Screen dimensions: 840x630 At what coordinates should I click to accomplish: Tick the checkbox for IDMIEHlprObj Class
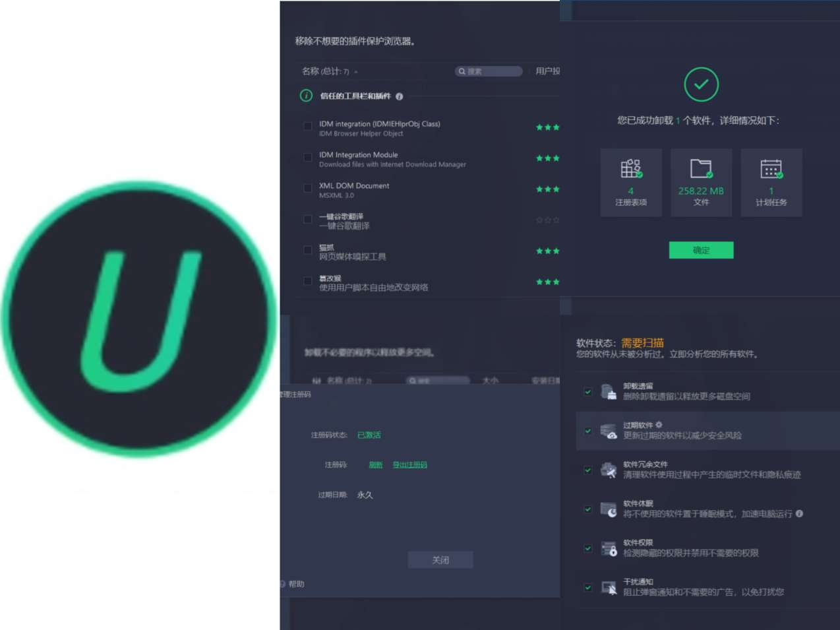pos(307,126)
